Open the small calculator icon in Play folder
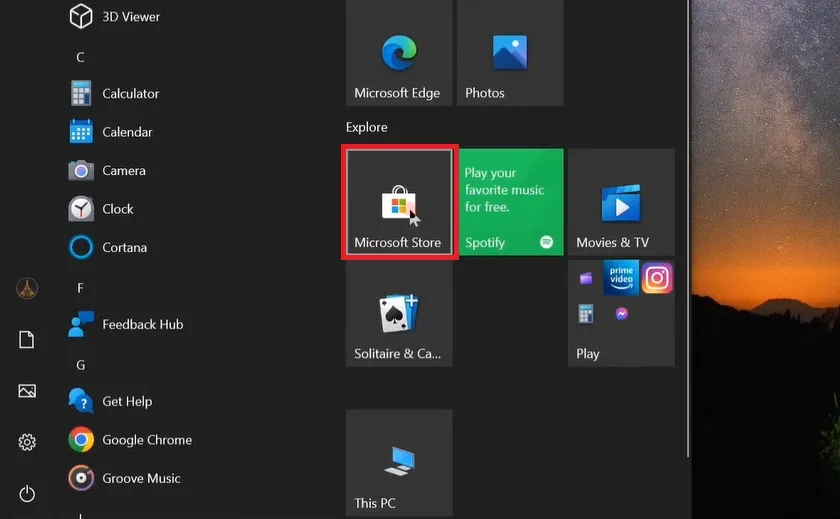 tap(586, 314)
